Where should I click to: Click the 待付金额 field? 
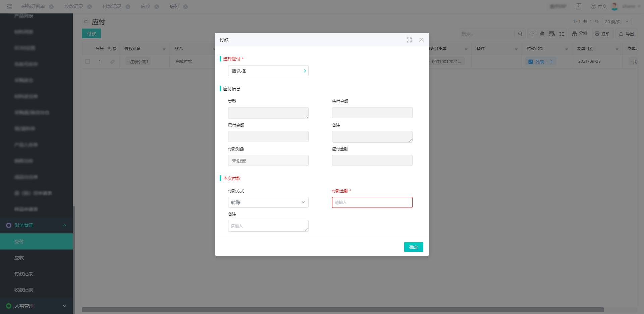[x=372, y=113]
